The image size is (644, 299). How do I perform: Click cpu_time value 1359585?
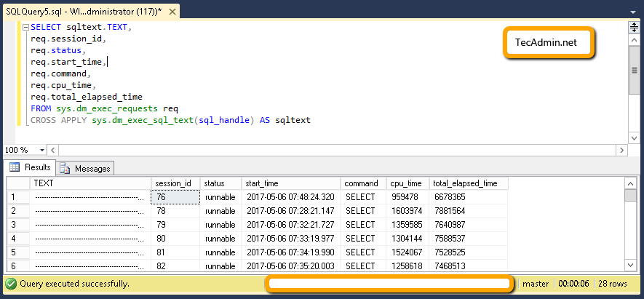click(x=408, y=225)
